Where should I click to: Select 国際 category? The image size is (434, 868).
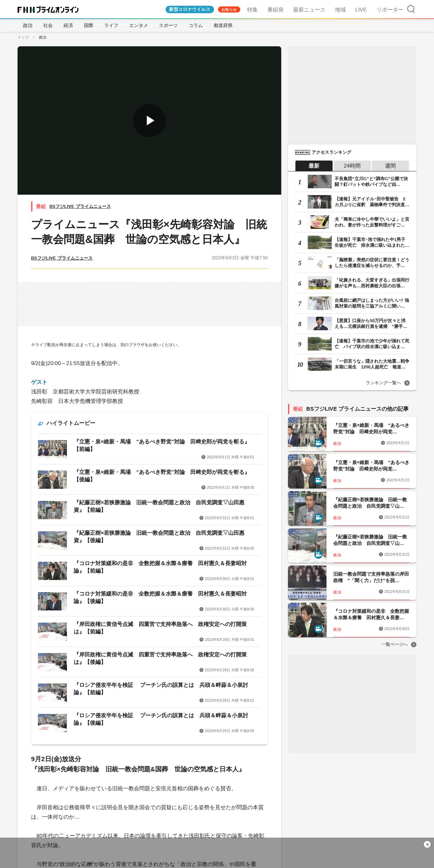[89, 26]
